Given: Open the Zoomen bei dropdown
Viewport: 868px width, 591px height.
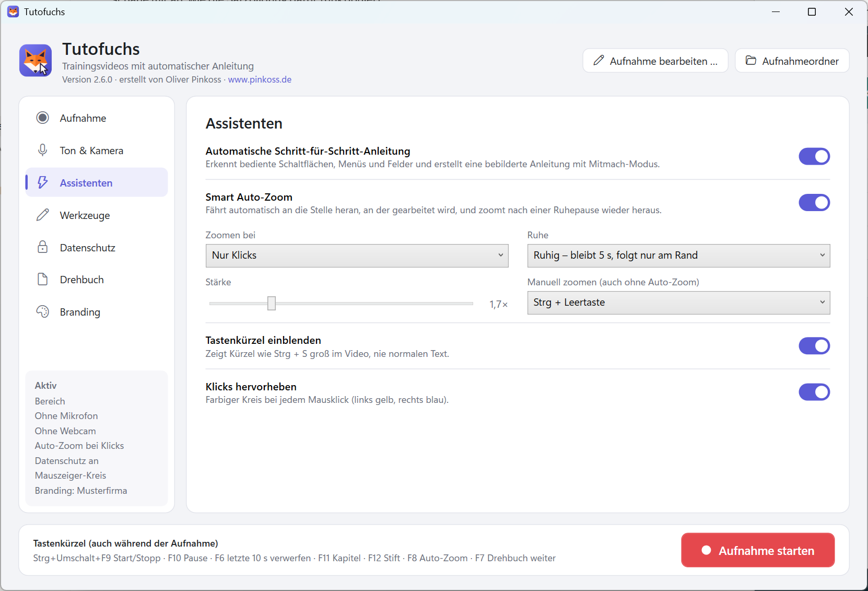Looking at the screenshot, I should pyautogui.click(x=357, y=256).
